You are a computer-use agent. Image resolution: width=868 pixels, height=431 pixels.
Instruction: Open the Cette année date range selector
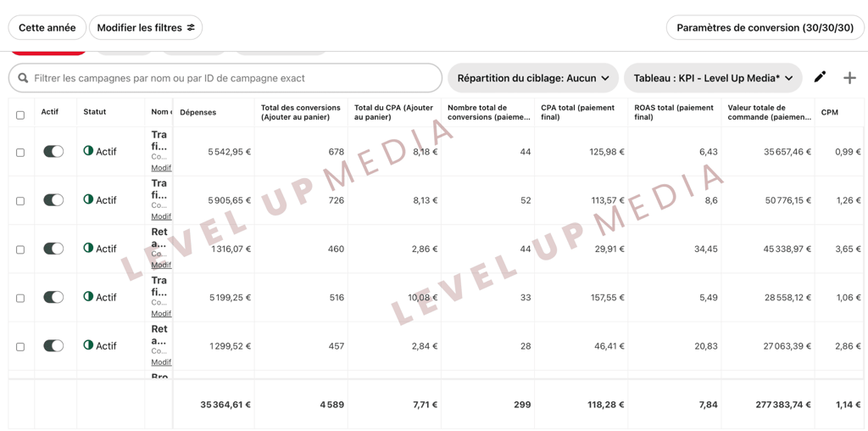click(x=47, y=28)
